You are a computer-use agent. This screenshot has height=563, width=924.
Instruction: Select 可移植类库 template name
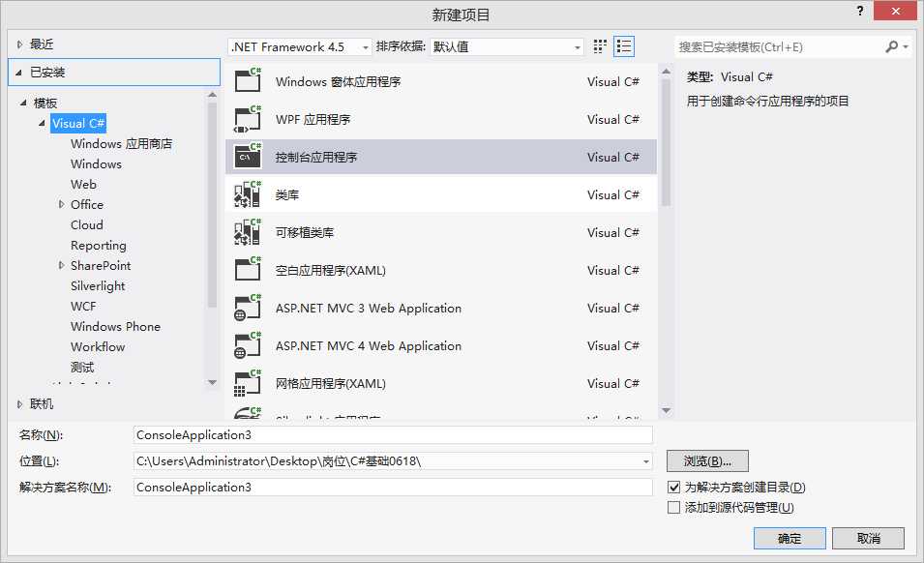(x=305, y=232)
